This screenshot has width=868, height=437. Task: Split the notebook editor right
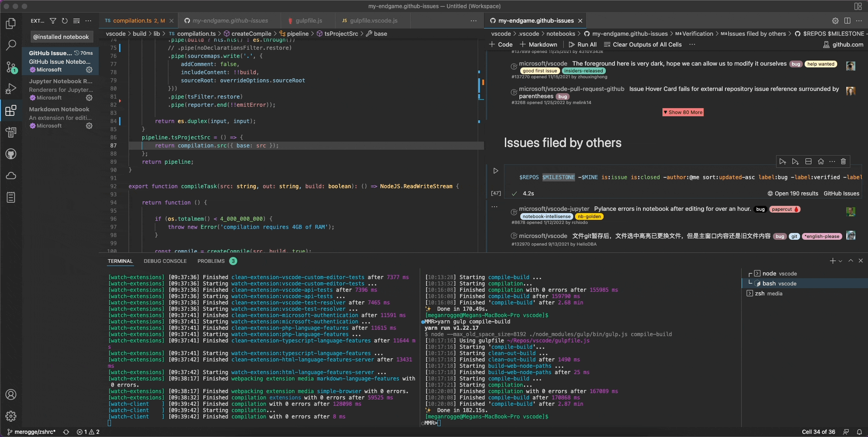click(847, 21)
